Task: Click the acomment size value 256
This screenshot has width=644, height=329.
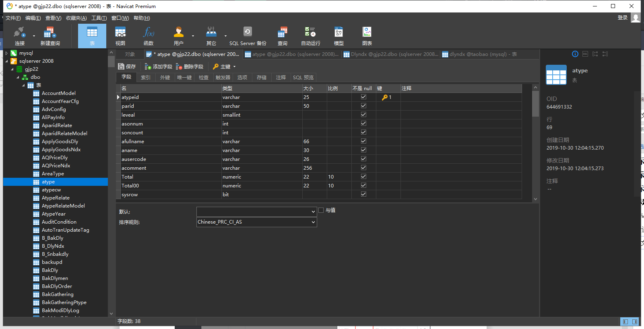Action: point(308,168)
